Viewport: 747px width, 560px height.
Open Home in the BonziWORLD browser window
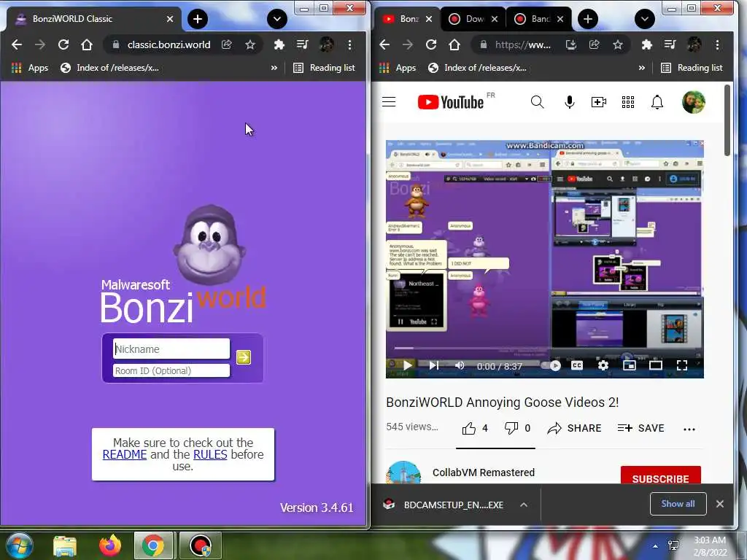click(x=86, y=44)
